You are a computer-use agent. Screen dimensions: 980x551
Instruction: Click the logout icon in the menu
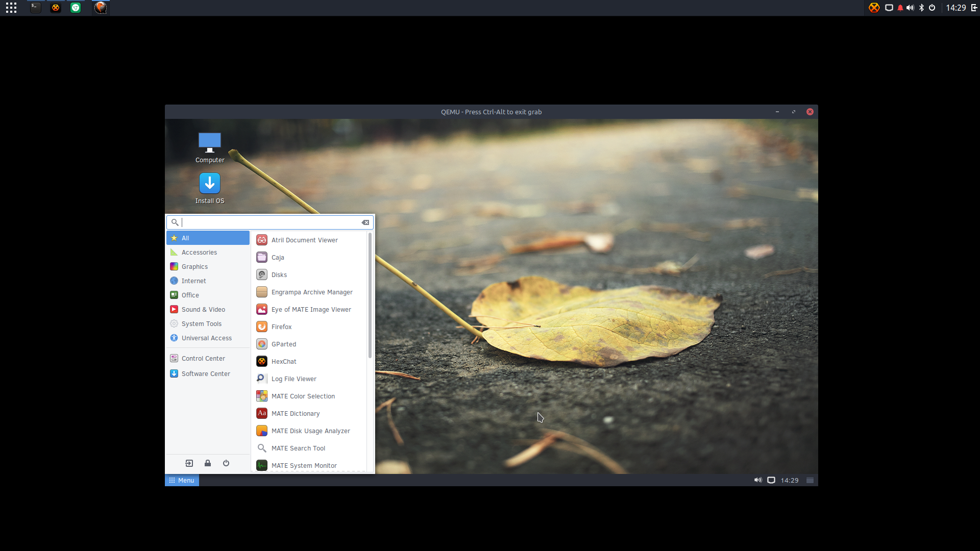point(189,463)
